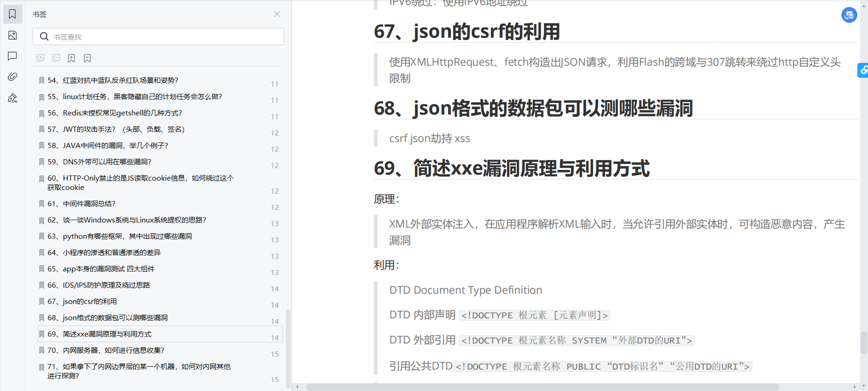Viewport: 868px width, 391px height.
Task: Open bookmark 65、app本身的漏洞测试 四大组件
Action: [x=101, y=269]
